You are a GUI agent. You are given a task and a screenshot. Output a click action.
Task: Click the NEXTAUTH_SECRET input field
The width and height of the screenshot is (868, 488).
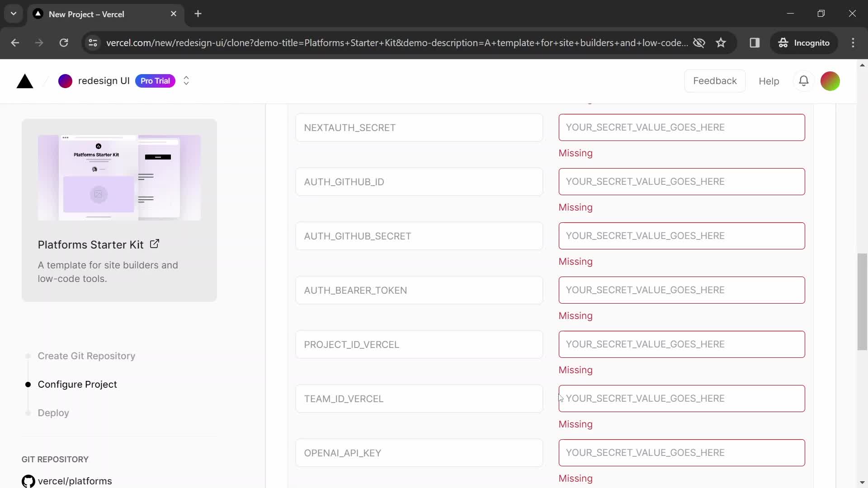click(x=681, y=127)
